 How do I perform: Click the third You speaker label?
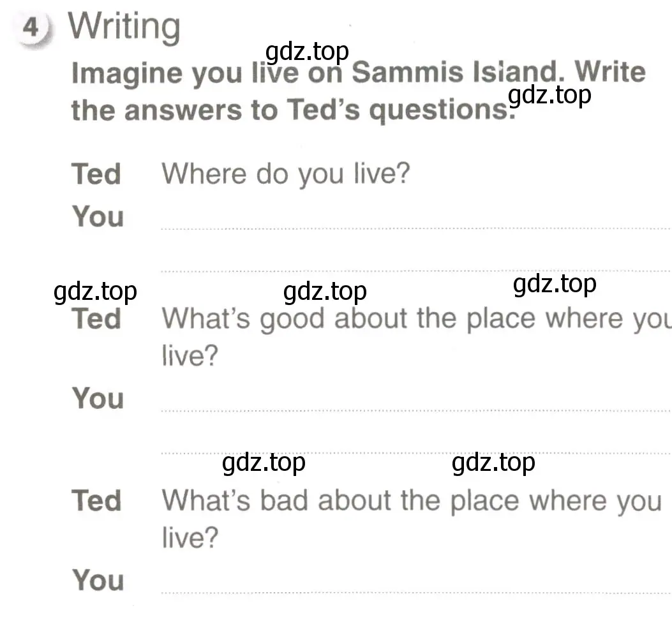(x=98, y=580)
